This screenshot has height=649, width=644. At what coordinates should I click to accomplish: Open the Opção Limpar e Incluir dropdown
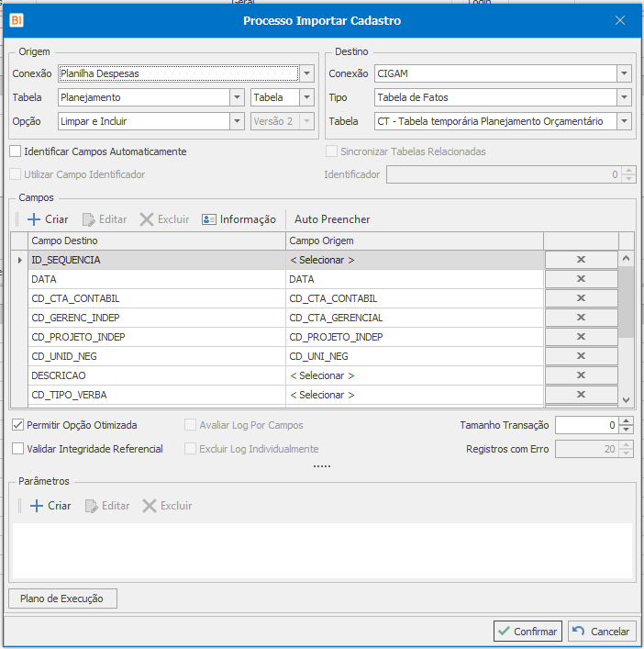(236, 121)
